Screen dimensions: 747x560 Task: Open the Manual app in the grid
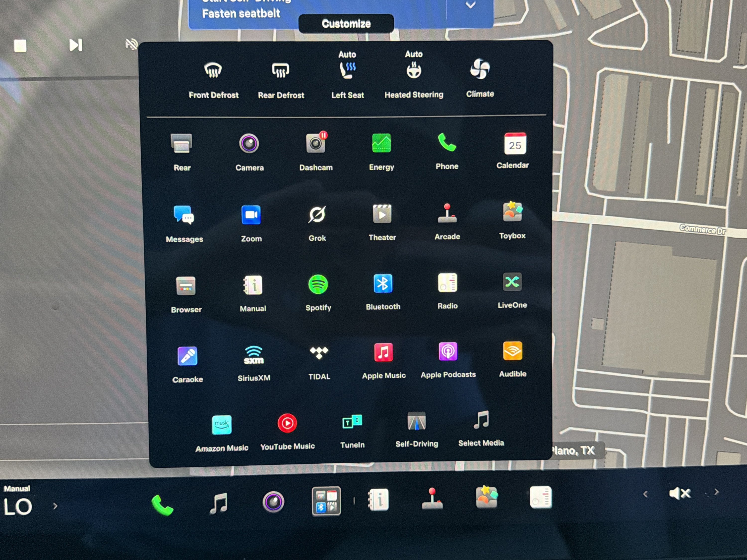pyautogui.click(x=252, y=285)
